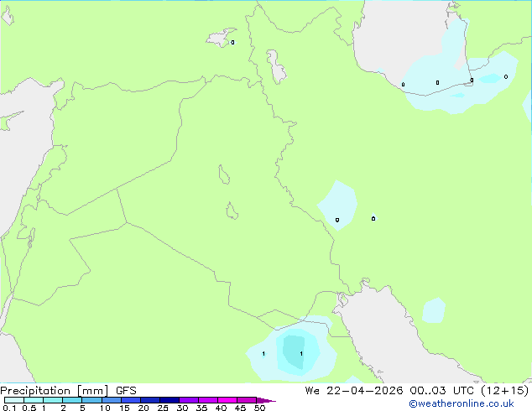
Task: Click the '1' value inside the darkest cyan rain core
Action: point(301,354)
